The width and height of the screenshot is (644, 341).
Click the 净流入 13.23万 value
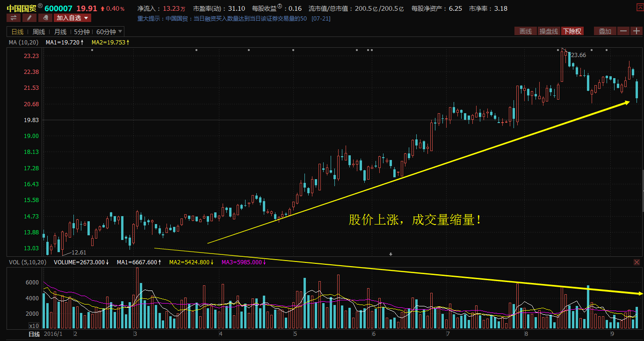174,8
